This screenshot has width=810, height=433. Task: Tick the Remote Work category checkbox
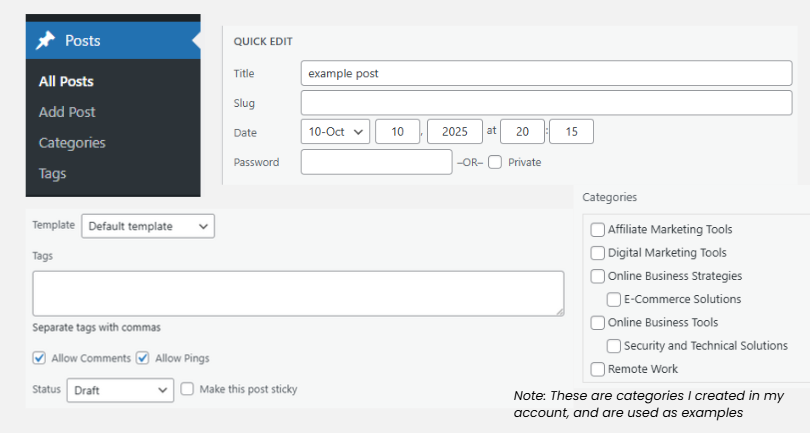click(x=598, y=369)
